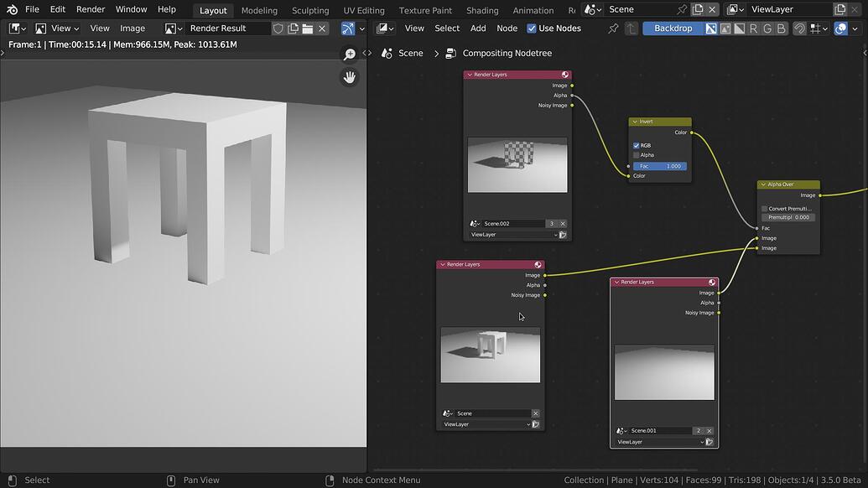Select the G green channel toggle
Viewport: 868px width, 488px height.
point(767,29)
